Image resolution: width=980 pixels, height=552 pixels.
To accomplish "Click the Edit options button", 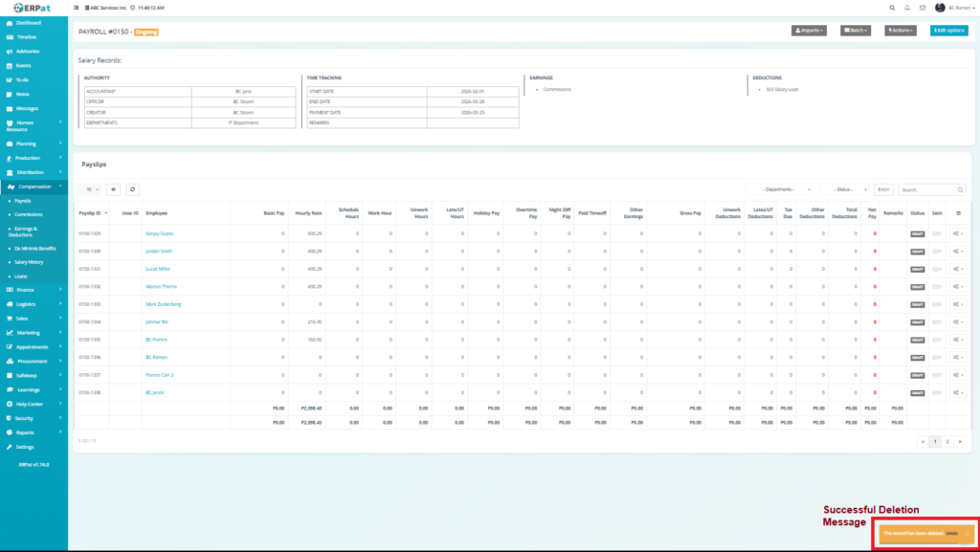I will pyautogui.click(x=947, y=31).
